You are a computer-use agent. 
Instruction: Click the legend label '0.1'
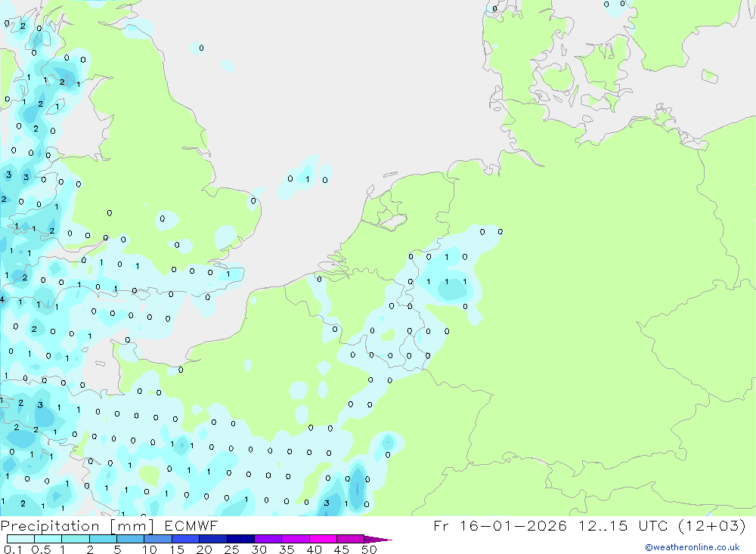tap(13, 549)
